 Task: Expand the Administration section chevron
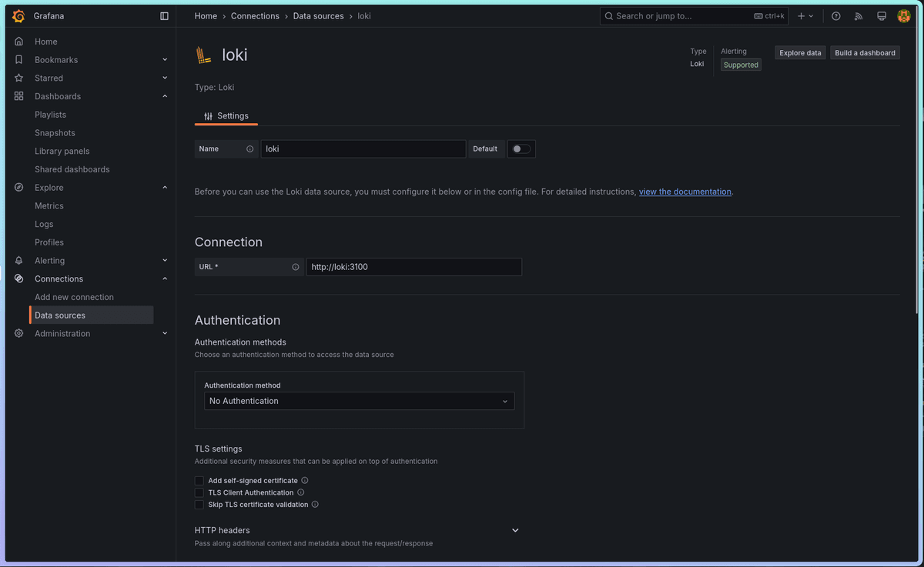coord(165,333)
